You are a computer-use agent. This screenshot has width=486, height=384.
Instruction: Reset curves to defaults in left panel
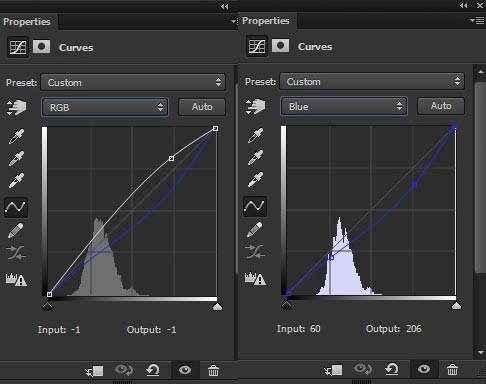click(153, 370)
